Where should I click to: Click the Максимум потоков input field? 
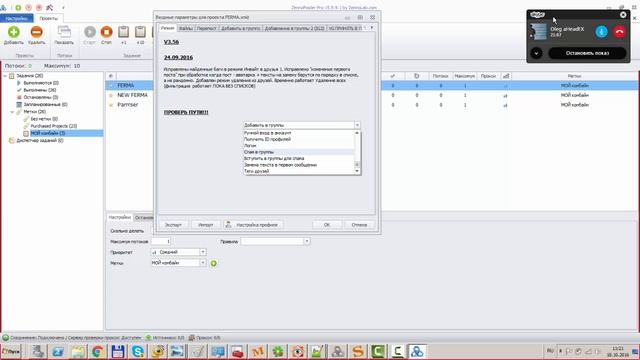tap(161, 242)
